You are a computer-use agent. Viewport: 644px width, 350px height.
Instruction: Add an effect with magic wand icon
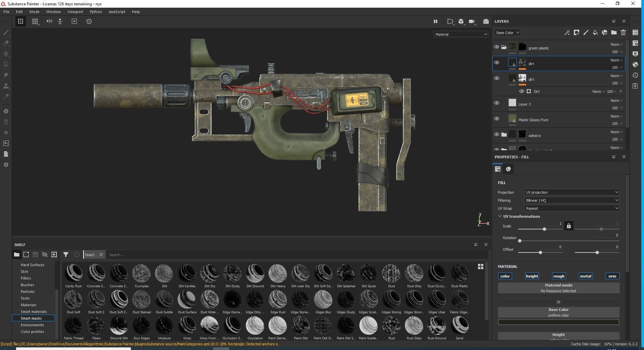567,32
